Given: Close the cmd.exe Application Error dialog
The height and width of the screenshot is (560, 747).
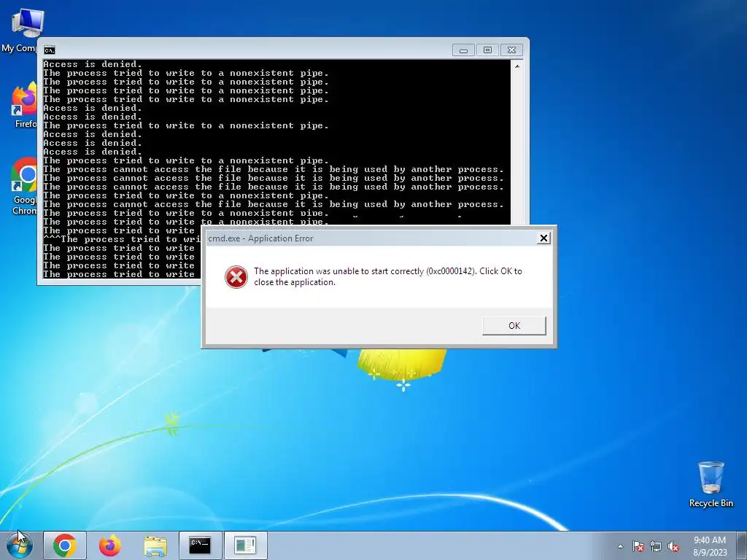Looking at the screenshot, I should [543, 238].
